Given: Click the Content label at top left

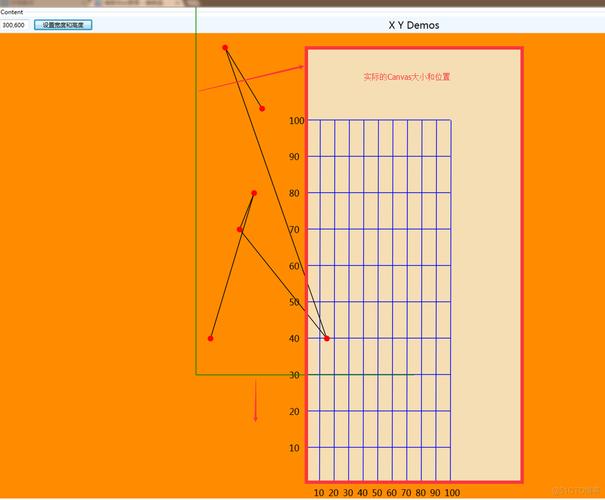Looking at the screenshot, I should point(12,12).
